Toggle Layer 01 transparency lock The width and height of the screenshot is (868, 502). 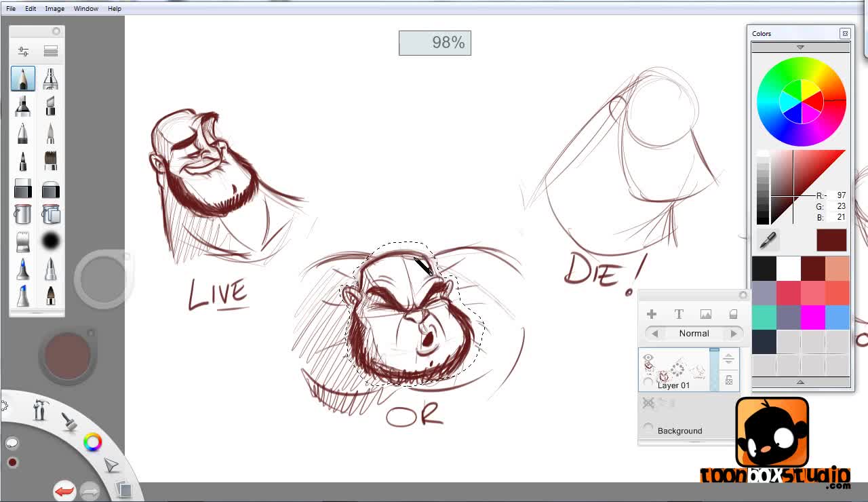coord(729,381)
